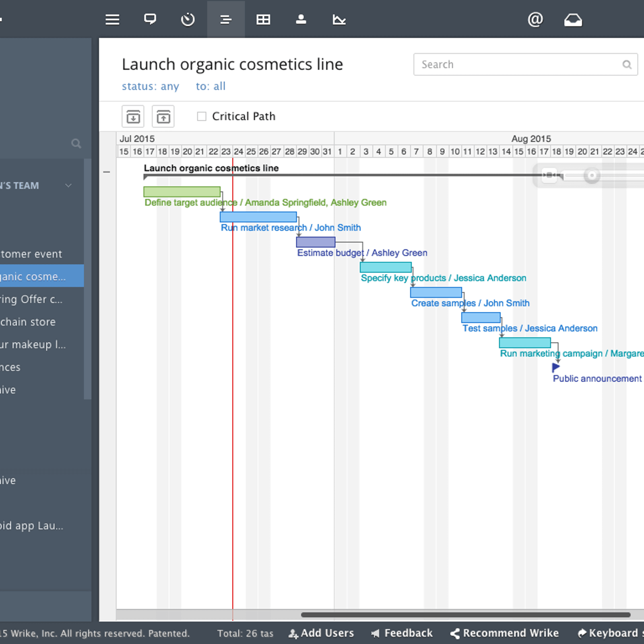Click the 'Jul 2015' month header
Screen dimensions: 644x644
137,138
